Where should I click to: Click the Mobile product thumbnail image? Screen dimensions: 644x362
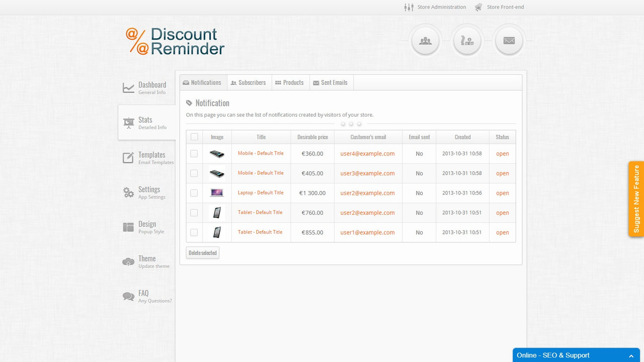click(x=217, y=153)
